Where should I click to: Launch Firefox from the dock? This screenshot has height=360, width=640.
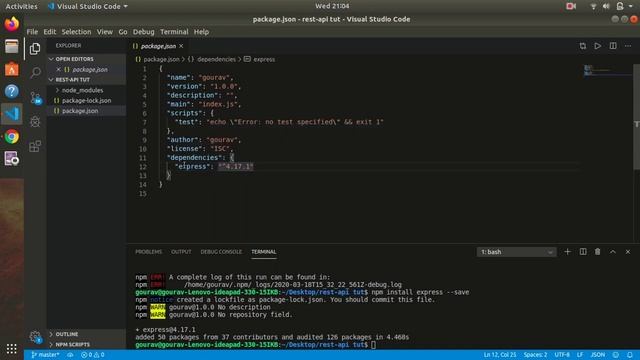[x=11, y=24]
